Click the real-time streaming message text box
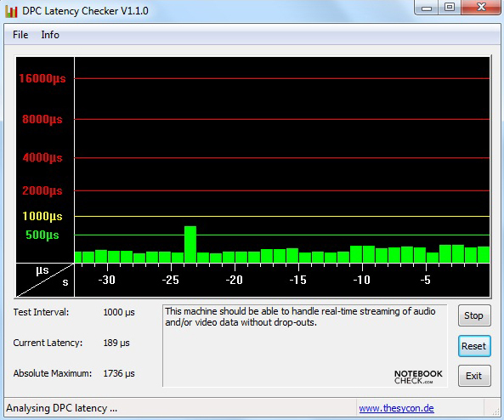The width and height of the screenshot is (504, 420). click(x=305, y=346)
